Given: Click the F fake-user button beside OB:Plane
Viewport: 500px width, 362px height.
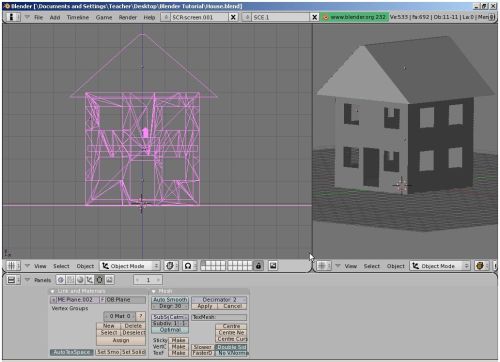Looking at the screenshot, I should tap(103, 300).
